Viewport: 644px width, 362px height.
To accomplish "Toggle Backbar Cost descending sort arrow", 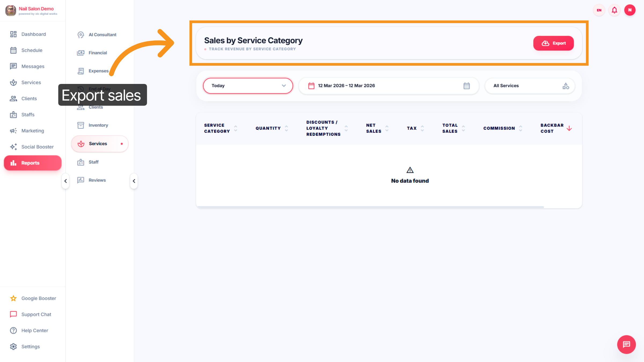I will pos(569,128).
